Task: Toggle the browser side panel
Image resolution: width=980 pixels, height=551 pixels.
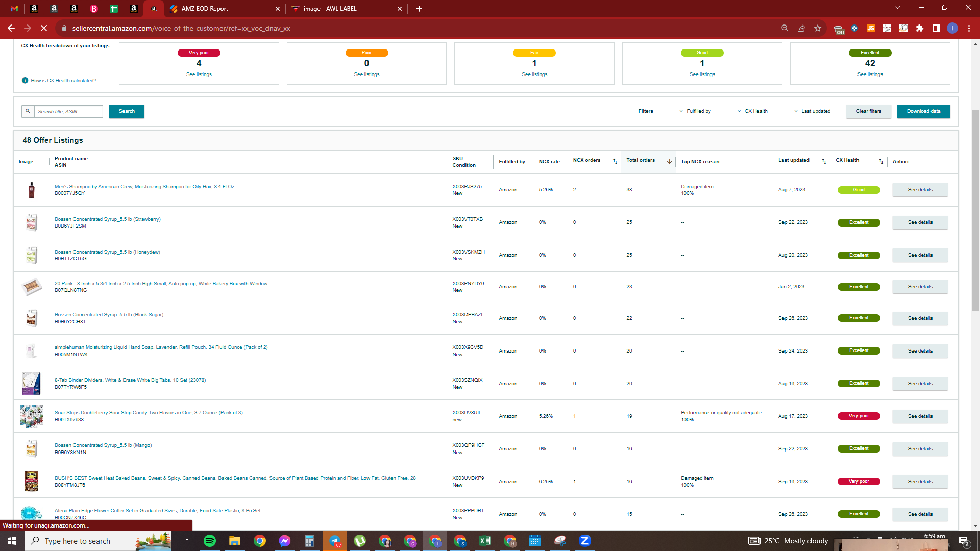Action: click(x=936, y=28)
